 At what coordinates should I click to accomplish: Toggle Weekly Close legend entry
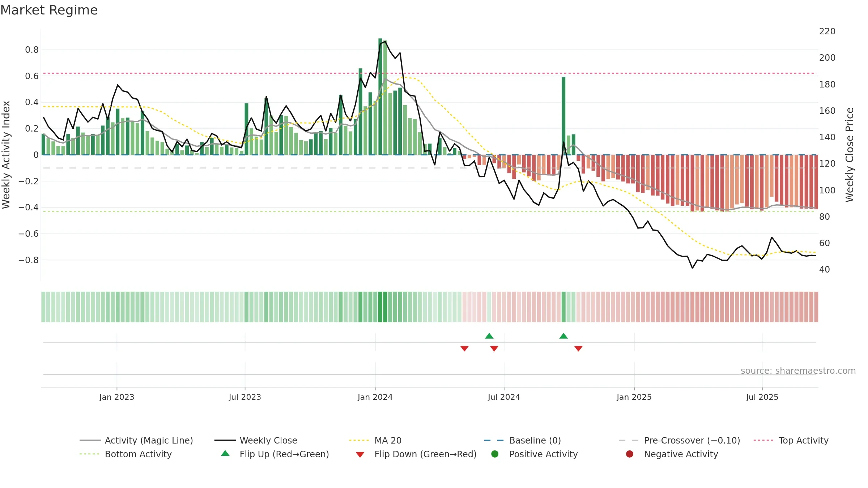(256, 440)
